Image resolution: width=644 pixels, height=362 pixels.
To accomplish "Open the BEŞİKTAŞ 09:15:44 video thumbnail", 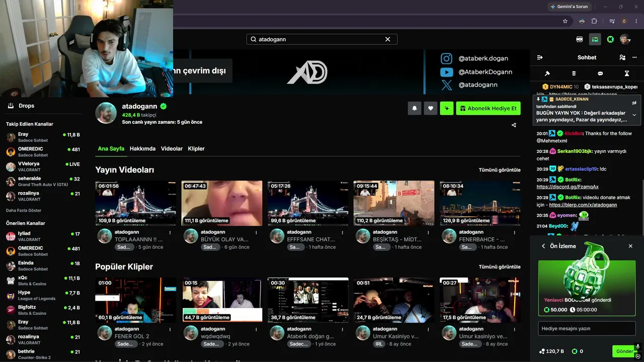I will [x=394, y=203].
